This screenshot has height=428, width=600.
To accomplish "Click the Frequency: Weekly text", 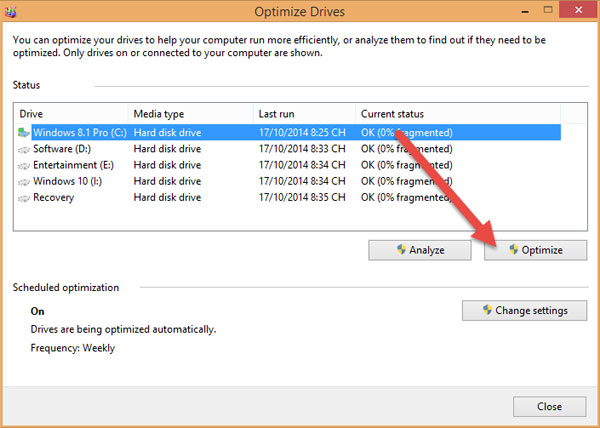I will pyautogui.click(x=73, y=348).
